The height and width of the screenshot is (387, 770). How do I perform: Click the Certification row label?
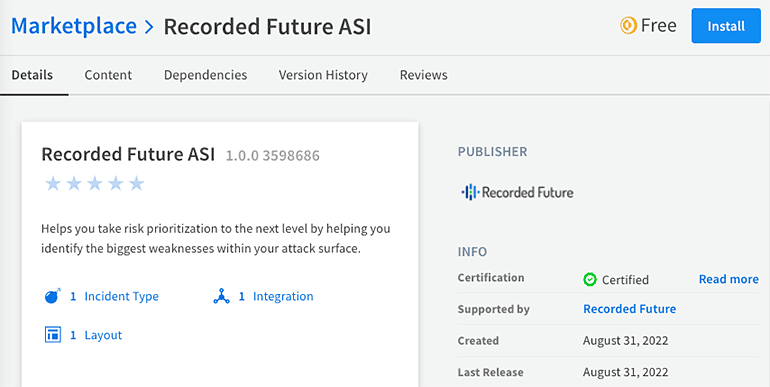coord(491,277)
